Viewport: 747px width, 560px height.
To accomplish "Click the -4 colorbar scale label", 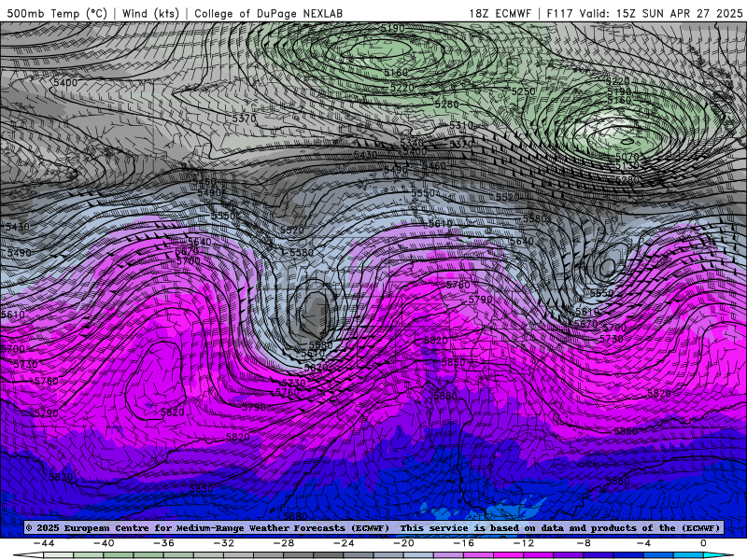I will point(644,543).
